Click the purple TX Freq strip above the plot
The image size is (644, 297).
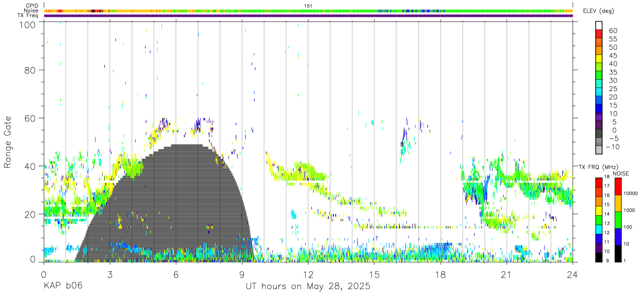[308, 16]
